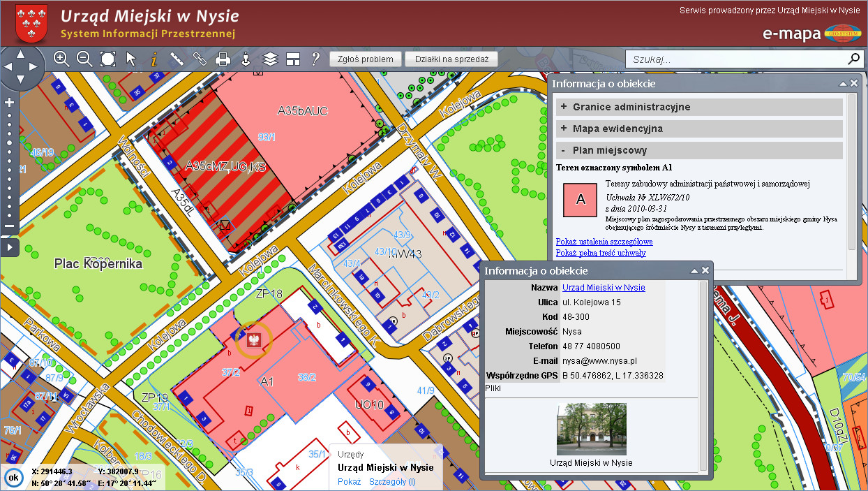This screenshot has height=491, width=868.
Task: Click 'Teren oznaczony symbolem A1' heading
Action: 614,168
